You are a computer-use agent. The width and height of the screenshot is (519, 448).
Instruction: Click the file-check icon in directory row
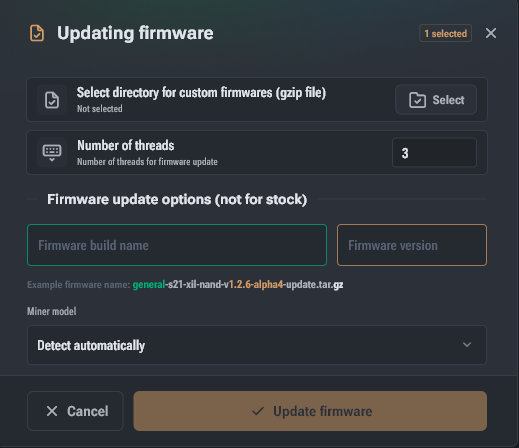coord(52,100)
